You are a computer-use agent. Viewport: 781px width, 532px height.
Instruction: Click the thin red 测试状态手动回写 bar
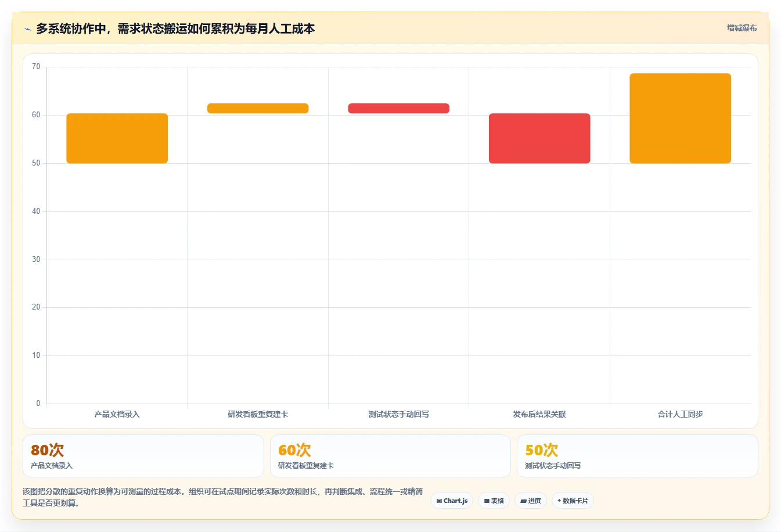coord(399,108)
